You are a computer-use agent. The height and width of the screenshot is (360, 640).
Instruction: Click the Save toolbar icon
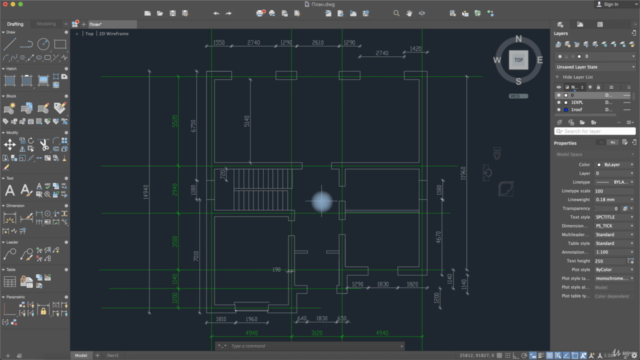pyautogui.click(x=173, y=13)
